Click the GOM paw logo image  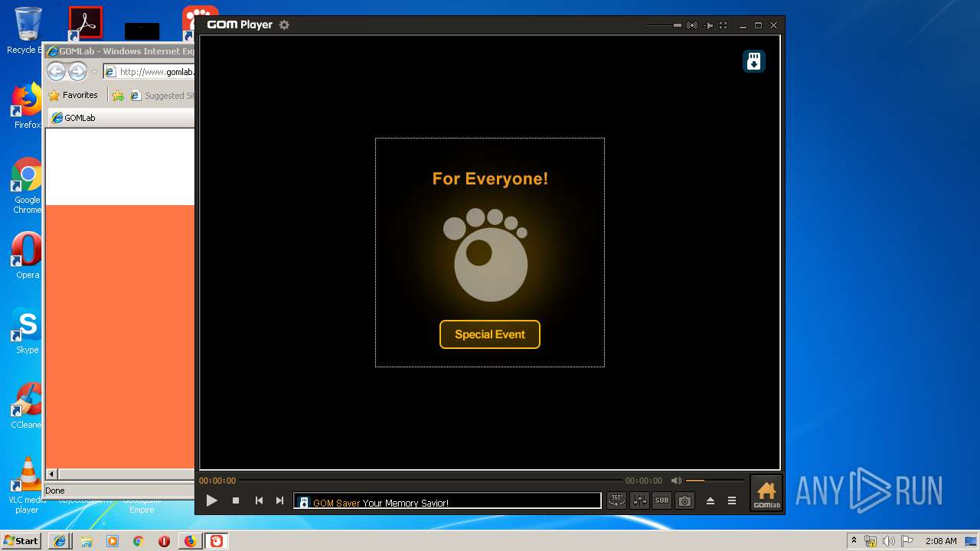pyautogui.click(x=487, y=254)
